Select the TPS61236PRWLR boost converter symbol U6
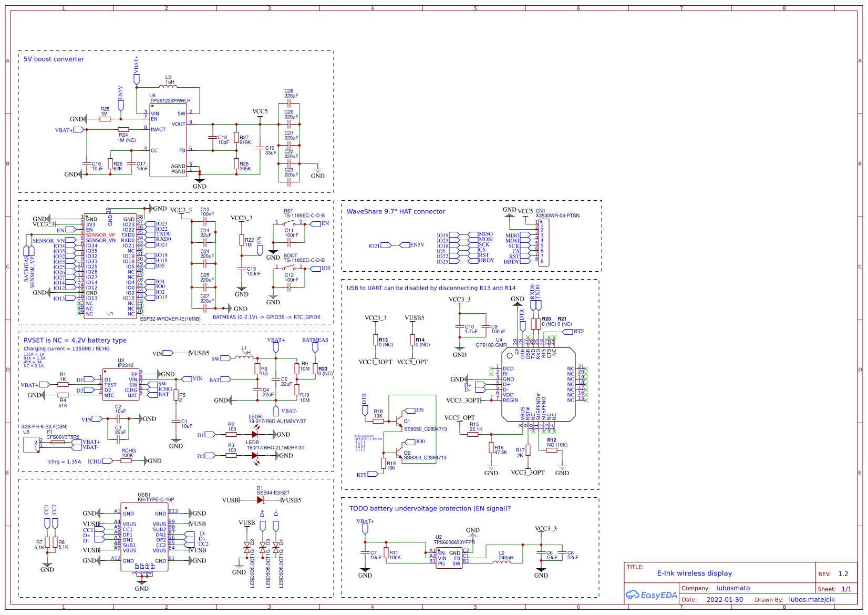 (169, 139)
